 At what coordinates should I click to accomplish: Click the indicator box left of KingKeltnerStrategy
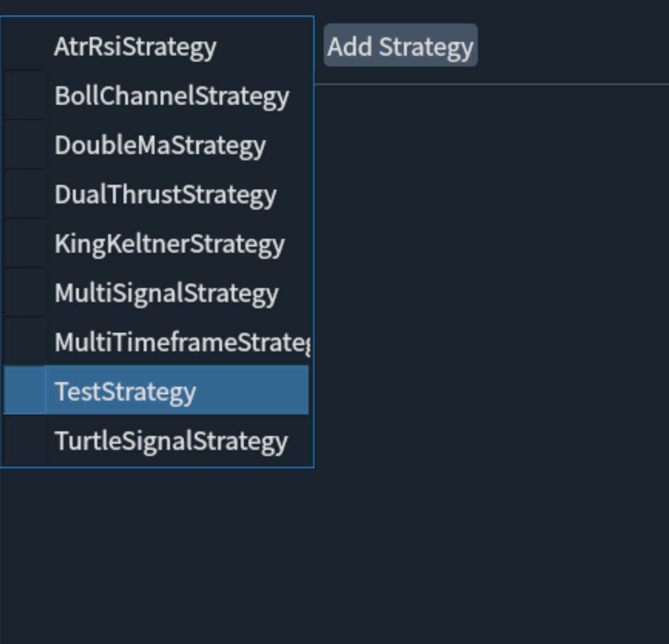[x=25, y=244]
